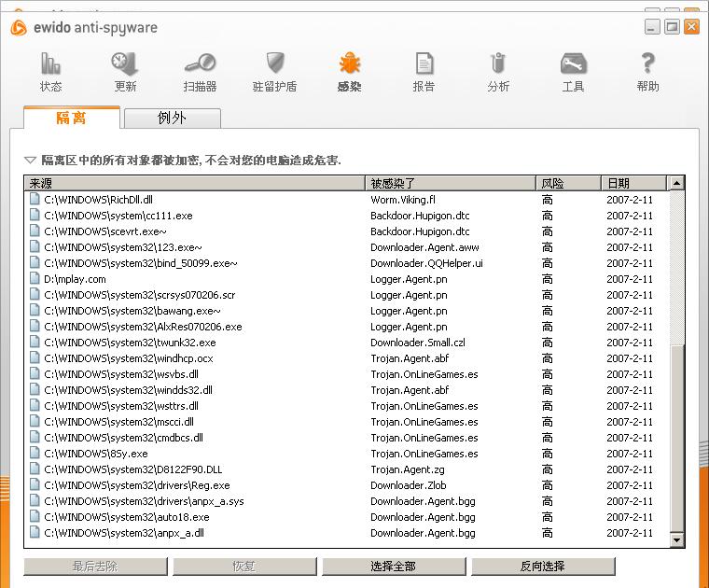The image size is (709, 588).
Task: Click risk 高 of RichDll.dll row
Action: (x=547, y=200)
